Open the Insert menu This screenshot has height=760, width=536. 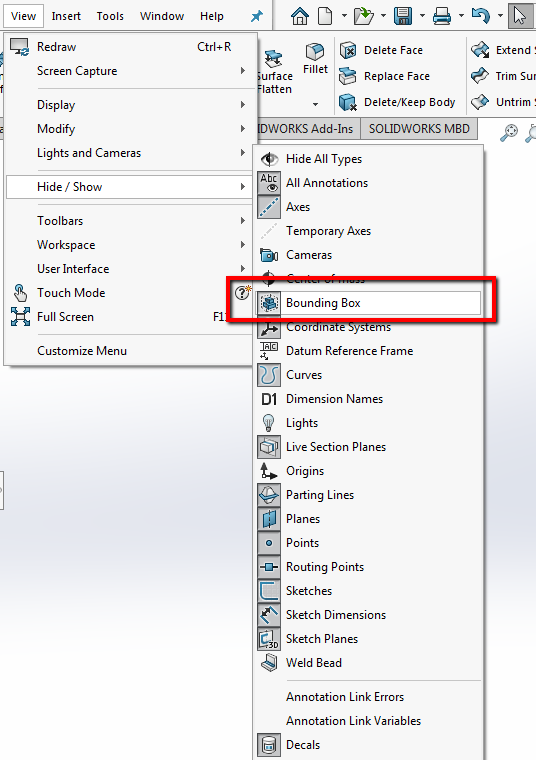[x=66, y=16]
